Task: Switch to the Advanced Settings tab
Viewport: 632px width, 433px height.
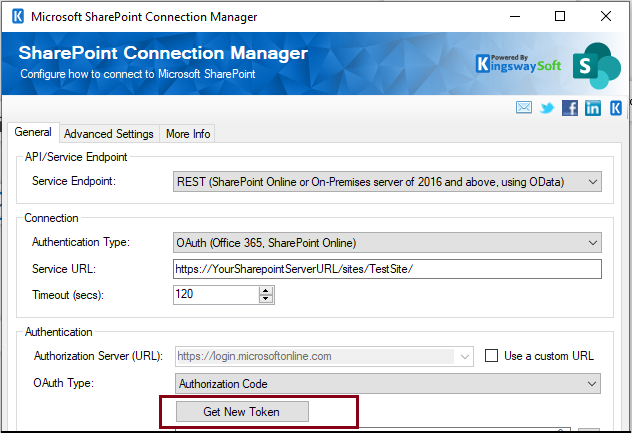Action: point(109,133)
